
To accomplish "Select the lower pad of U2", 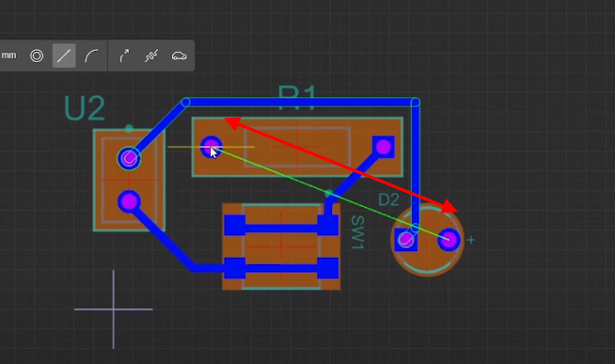I will pyautogui.click(x=129, y=201).
